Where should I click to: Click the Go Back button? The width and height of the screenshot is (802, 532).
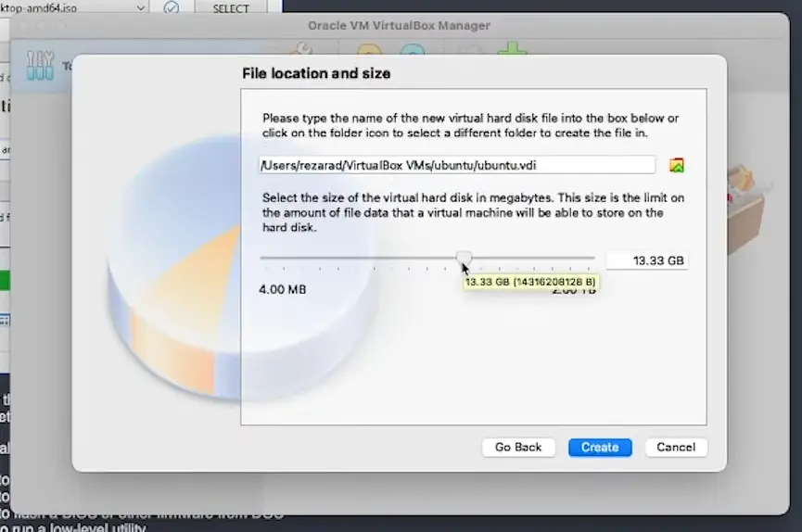[x=518, y=447]
